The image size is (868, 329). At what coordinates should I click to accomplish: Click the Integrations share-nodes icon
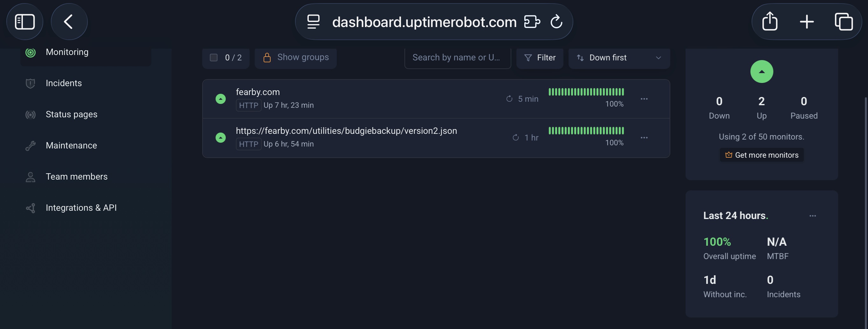tap(31, 208)
